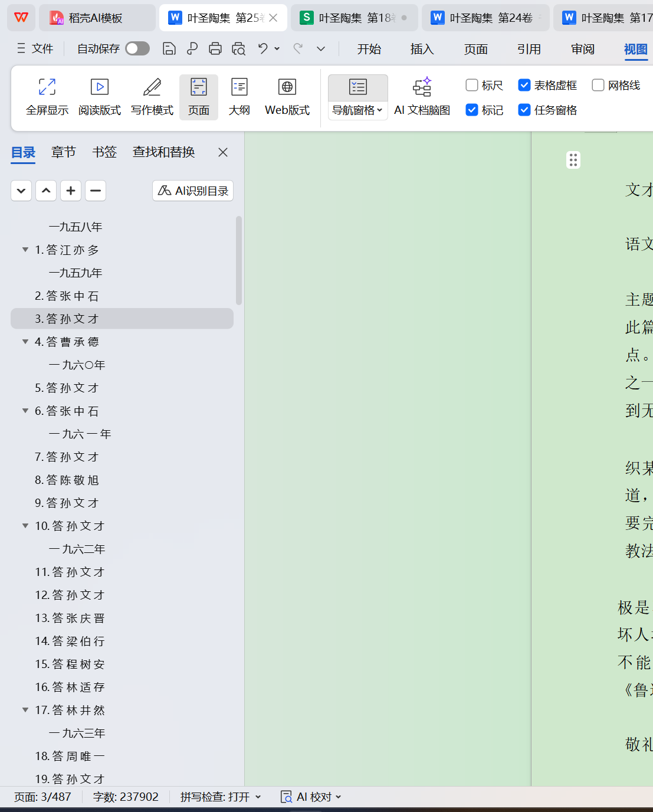The height and width of the screenshot is (812, 653).
Task: Collapse the 4.答曹承德 heading
Action: [25, 342]
